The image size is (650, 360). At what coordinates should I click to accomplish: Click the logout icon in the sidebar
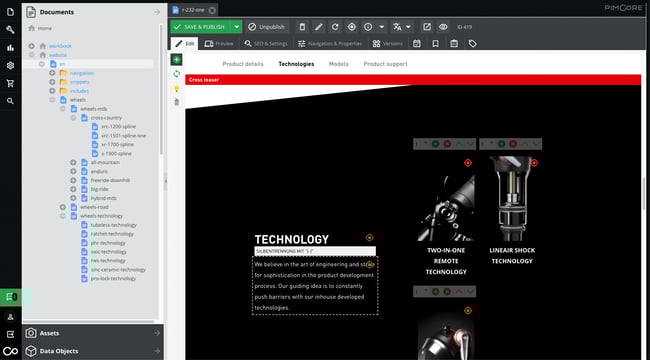[10, 334]
